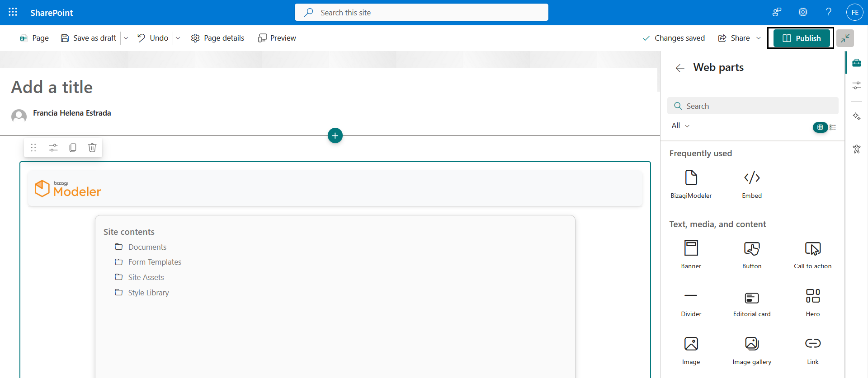Click the plus button to add section

coord(335,135)
